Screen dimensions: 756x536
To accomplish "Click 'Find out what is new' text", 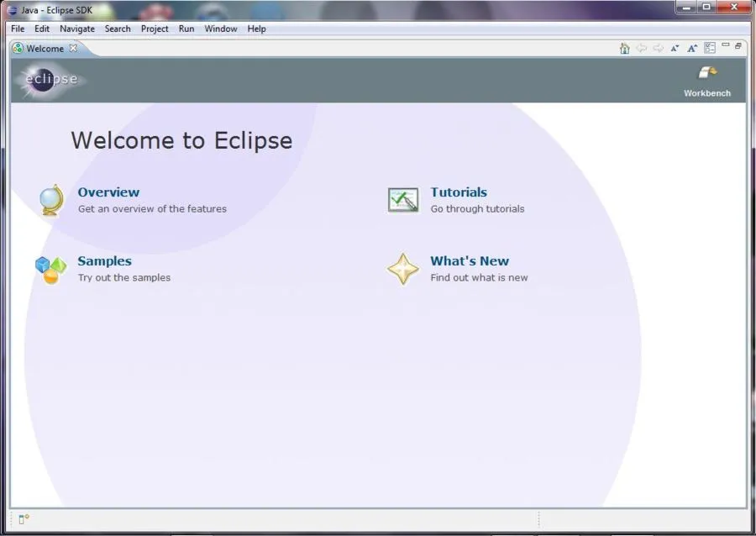I will pyautogui.click(x=480, y=277).
